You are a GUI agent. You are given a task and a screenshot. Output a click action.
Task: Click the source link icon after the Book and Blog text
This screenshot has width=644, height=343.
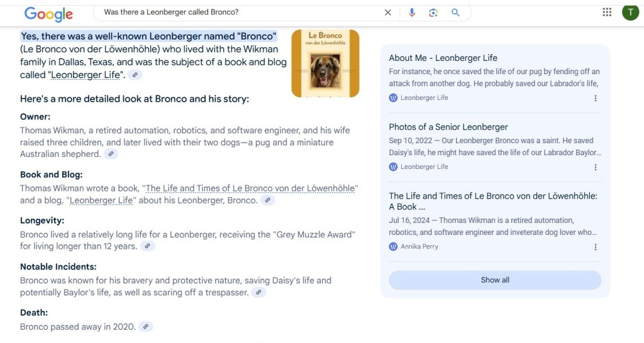267,200
